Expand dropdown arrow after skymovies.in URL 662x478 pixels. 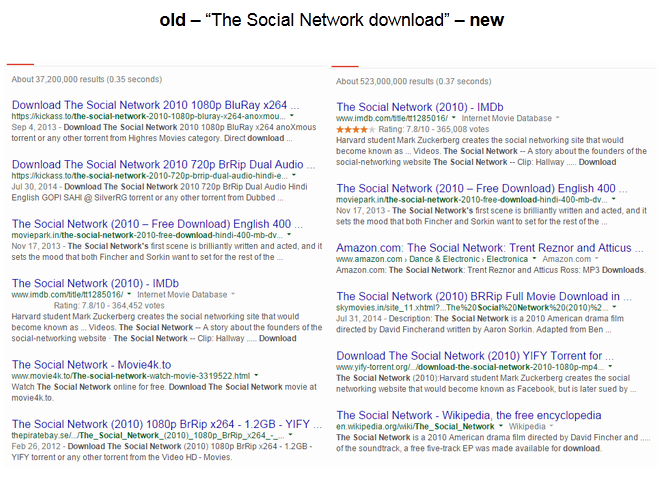[614, 307]
